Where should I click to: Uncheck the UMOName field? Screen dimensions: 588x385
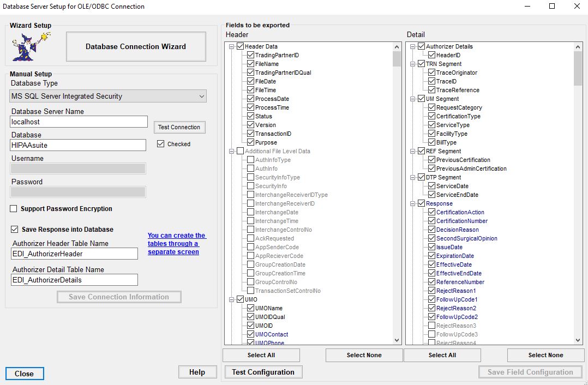[x=250, y=308]
